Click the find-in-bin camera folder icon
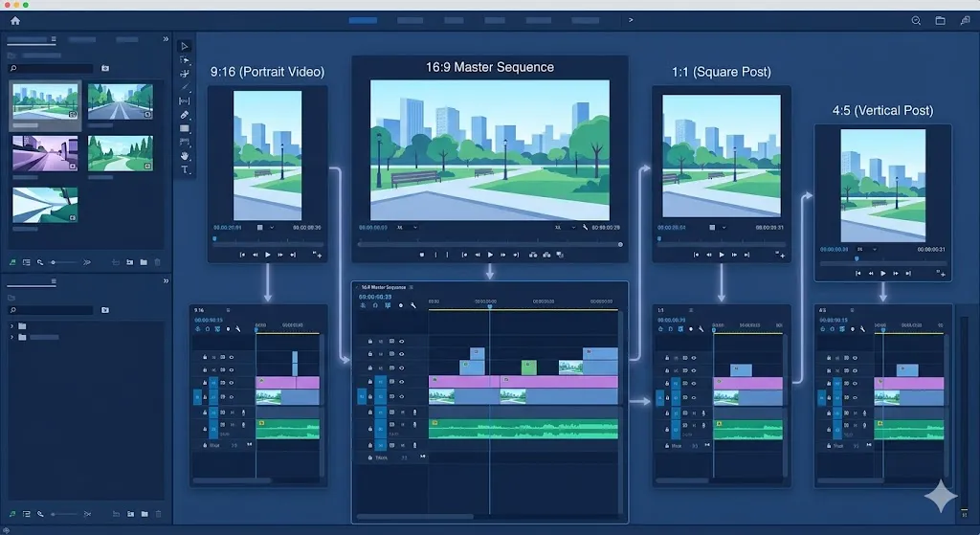Image resolution: width=980 pixels, height=535 pixels. 105,68
